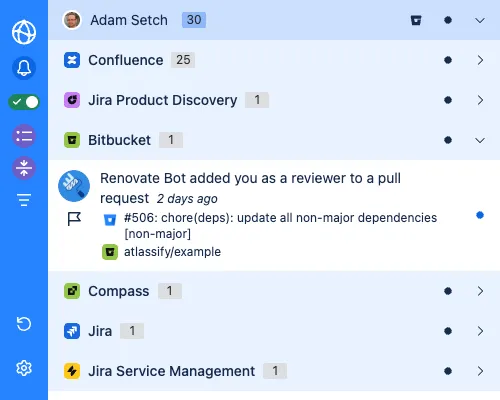Click the 30 count badge

click(194, 20)
